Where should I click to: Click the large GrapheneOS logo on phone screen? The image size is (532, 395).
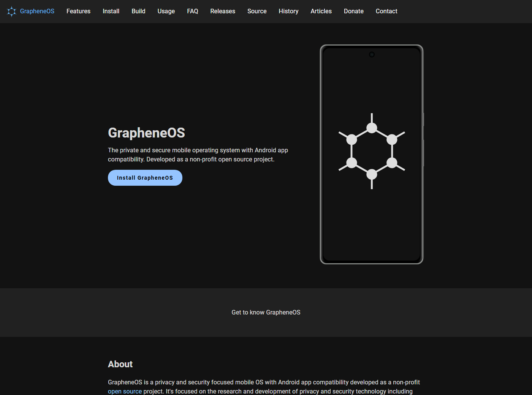point(372,151)
